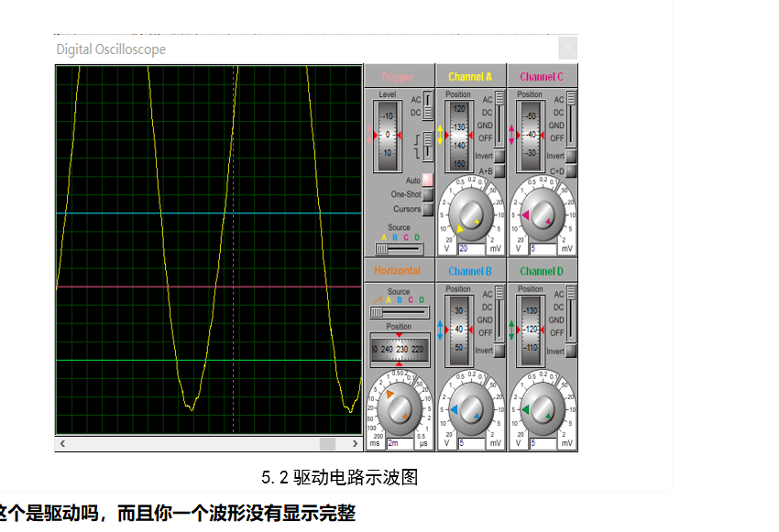779x532 pixels.
Task: Toggle Channel B Invert button
Action: (499, 351)
